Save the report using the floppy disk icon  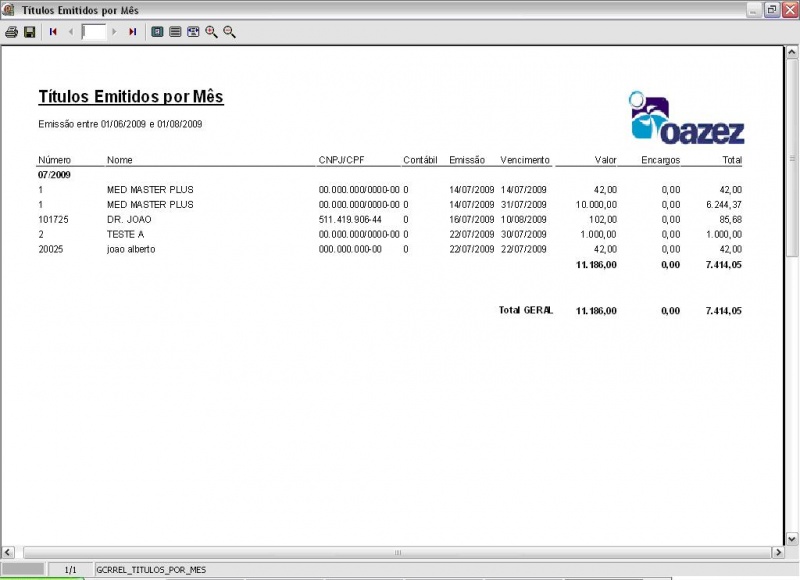(x=30, y=32)
